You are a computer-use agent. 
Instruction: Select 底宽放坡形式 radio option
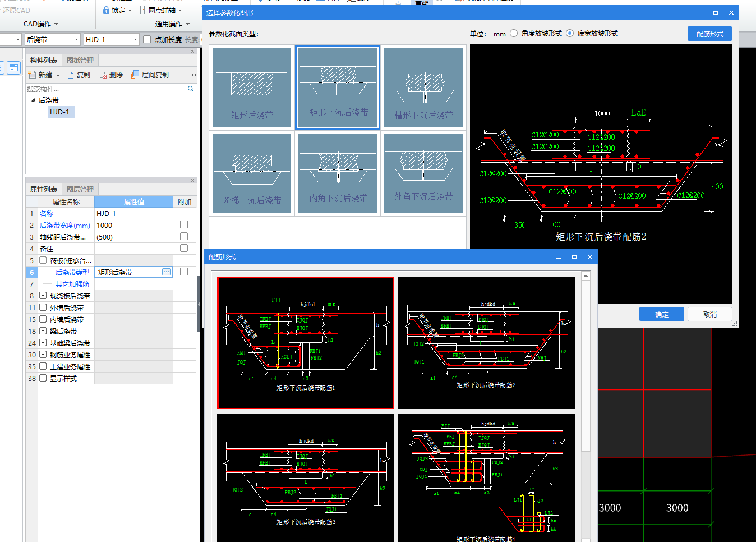(x=570, y=33)
